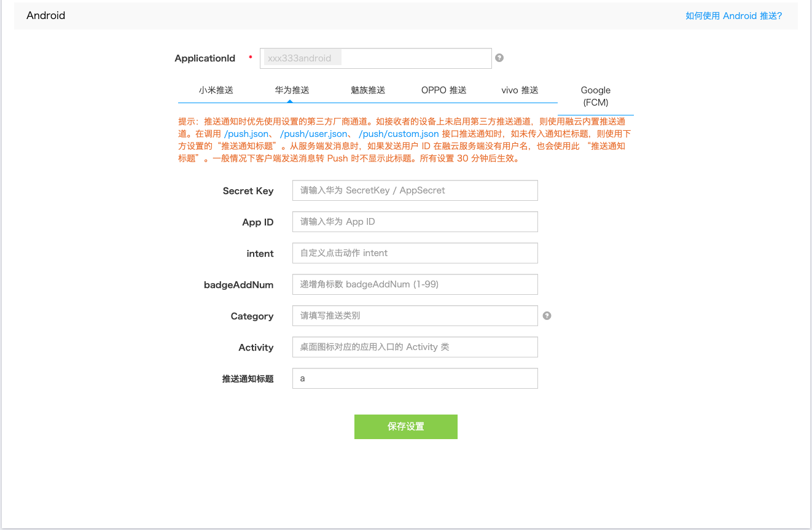Image resolution: width=812 pixels, height=530 pixels.
Task: Open the 魅族推送 tab
Action: (368, 90)
